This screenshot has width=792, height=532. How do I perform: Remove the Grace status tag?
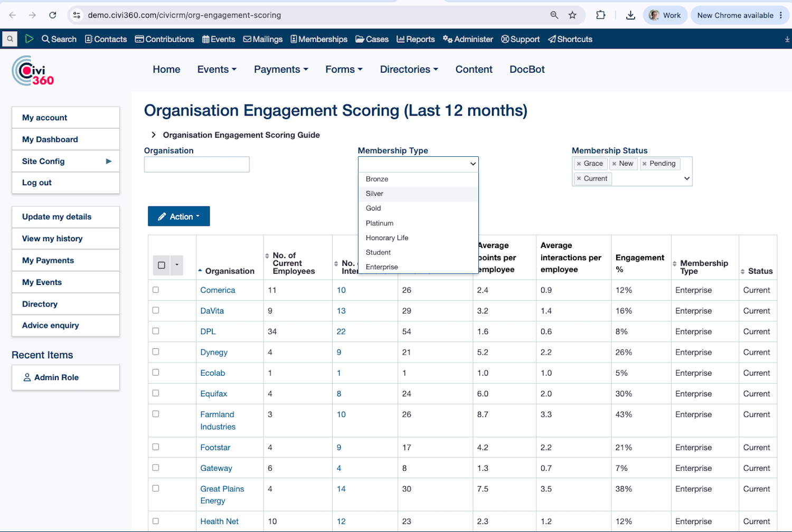[579, 164]
